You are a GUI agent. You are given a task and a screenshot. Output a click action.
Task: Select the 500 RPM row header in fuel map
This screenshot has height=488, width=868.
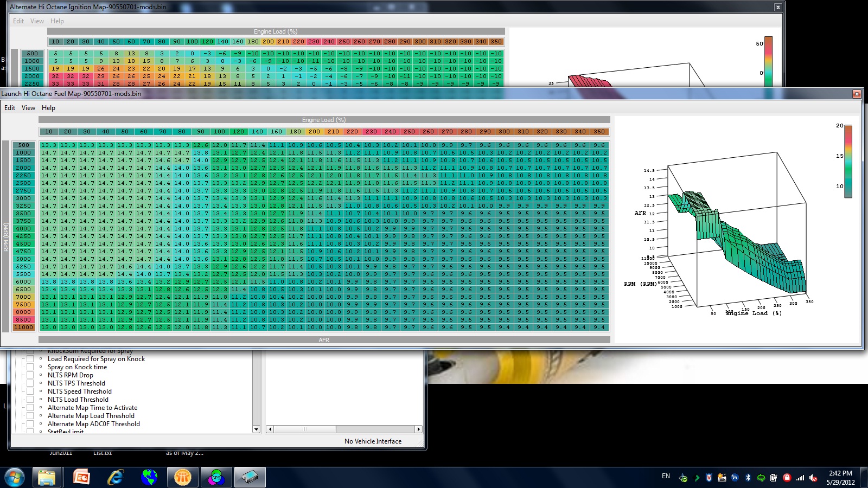coord(24,145)
